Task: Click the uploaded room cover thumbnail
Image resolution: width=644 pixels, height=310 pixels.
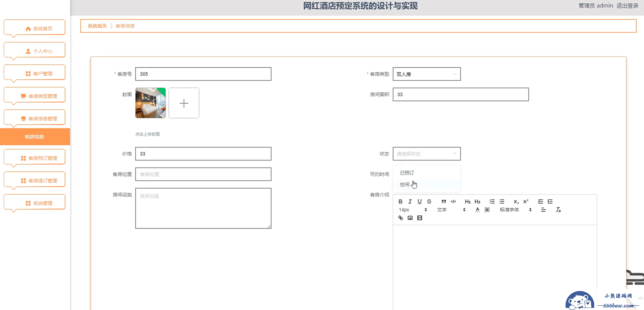Action: pos(151,103)
